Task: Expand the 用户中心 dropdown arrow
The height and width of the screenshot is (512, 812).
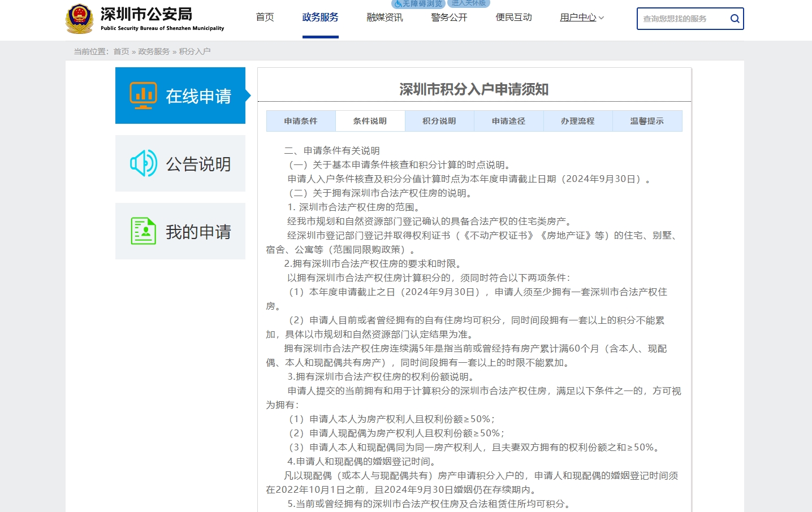Action: click(x=601, y=18)
